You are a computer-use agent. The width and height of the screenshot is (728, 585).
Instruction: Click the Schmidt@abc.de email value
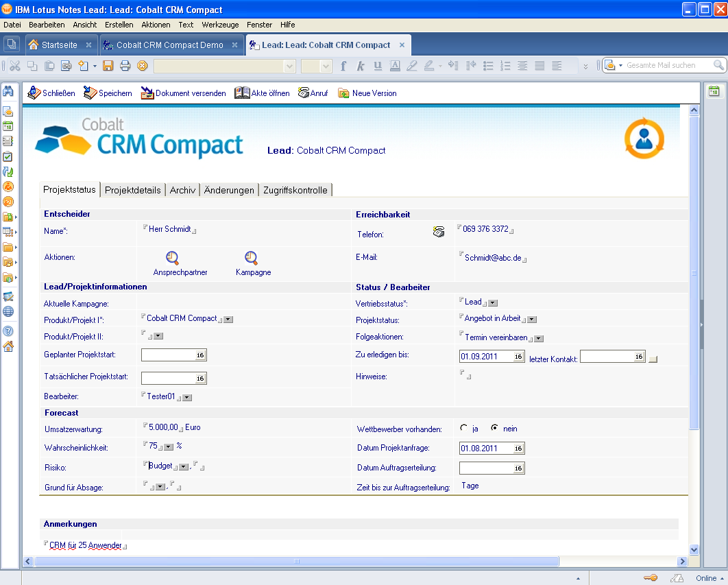(493, 258)
